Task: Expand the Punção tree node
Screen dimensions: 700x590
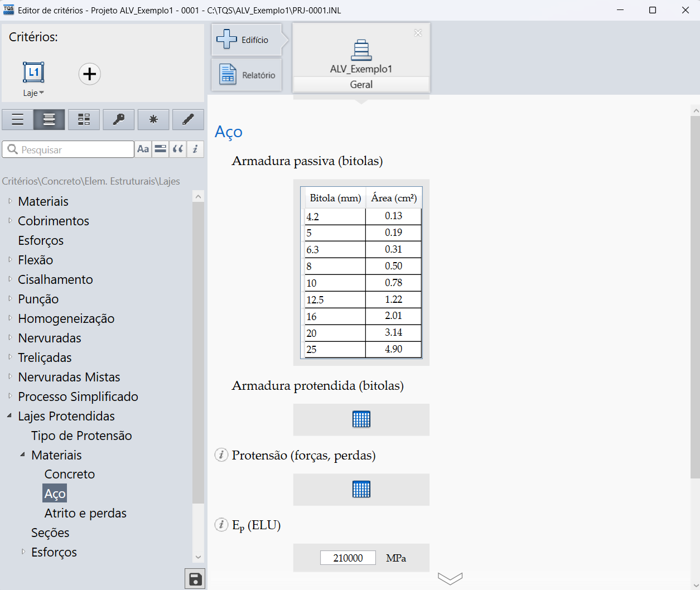Action: [x=10, y=298]
